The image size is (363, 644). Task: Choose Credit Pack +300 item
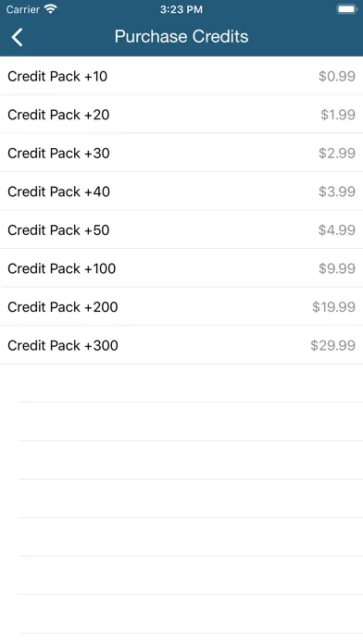[181, 345]
